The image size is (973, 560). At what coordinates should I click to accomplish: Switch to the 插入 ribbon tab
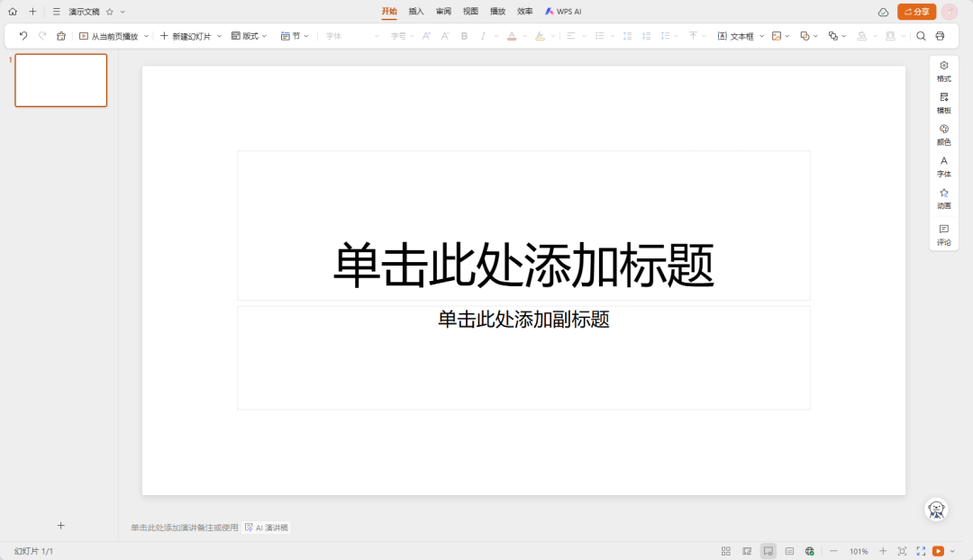415,11
